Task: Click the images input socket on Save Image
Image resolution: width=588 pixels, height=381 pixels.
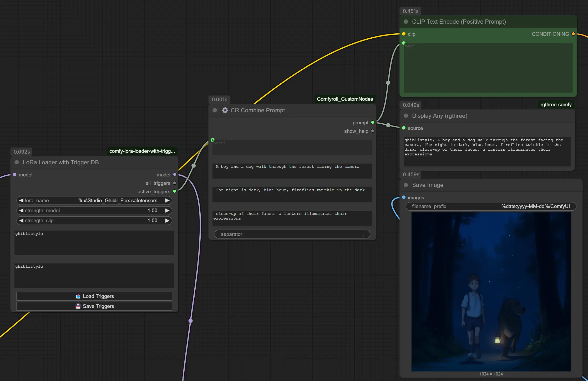Action: pyautogui.click(x=404, y=197)
